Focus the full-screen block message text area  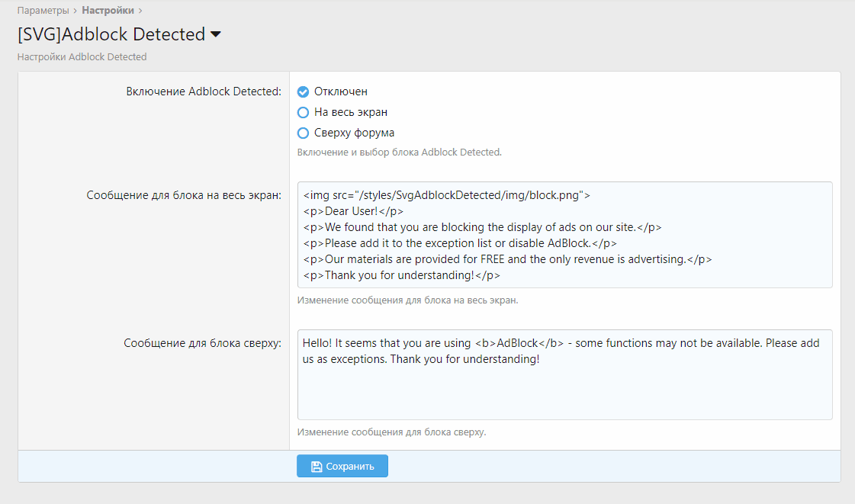[x=564, y=235]
